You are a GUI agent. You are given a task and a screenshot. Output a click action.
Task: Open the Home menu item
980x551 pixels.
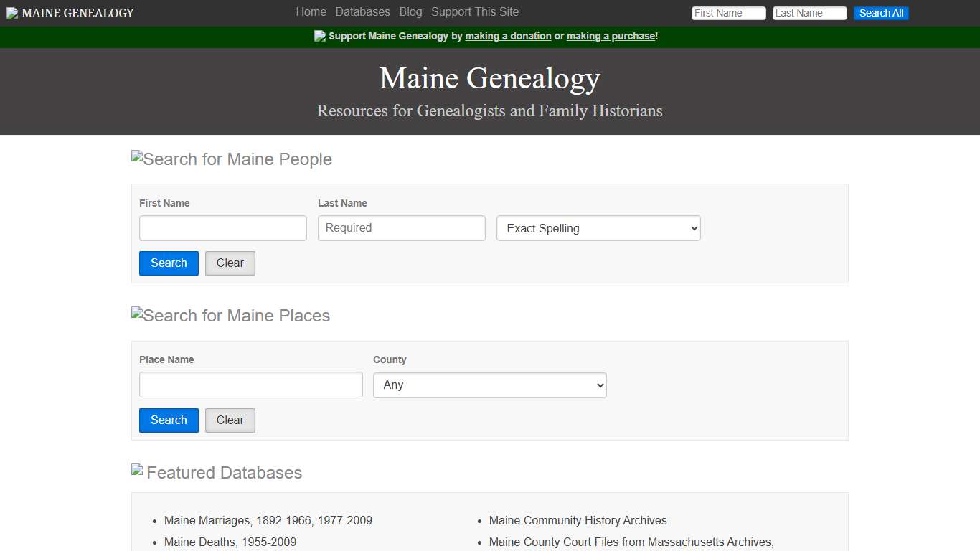click(311, 12)
